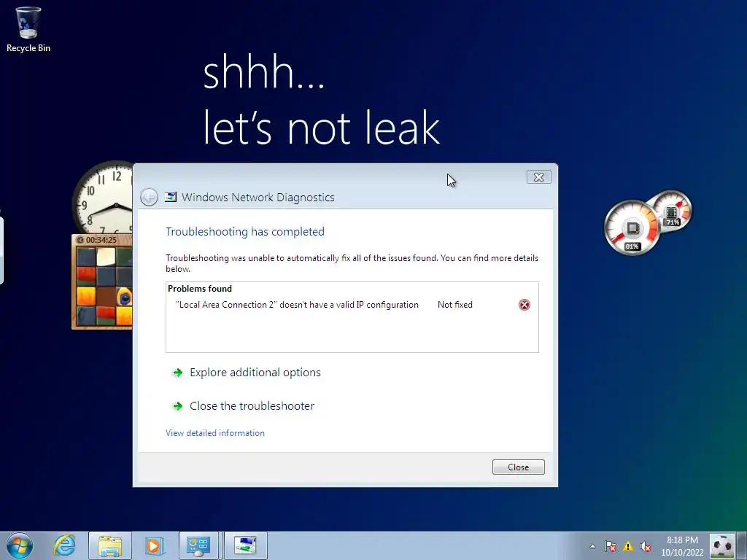Choose Close the troubleshooter option
Screen dimensions: 747x560
[252, 405]
